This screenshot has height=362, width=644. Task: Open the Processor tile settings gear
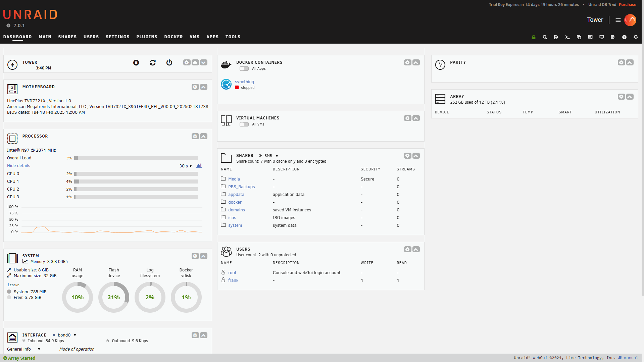click(195, 136)
